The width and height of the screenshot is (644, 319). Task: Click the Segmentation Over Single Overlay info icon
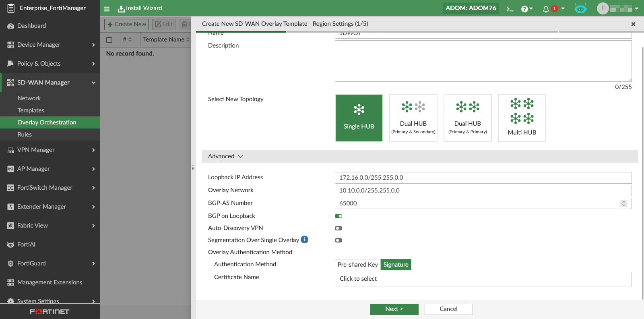coord(305,240)
